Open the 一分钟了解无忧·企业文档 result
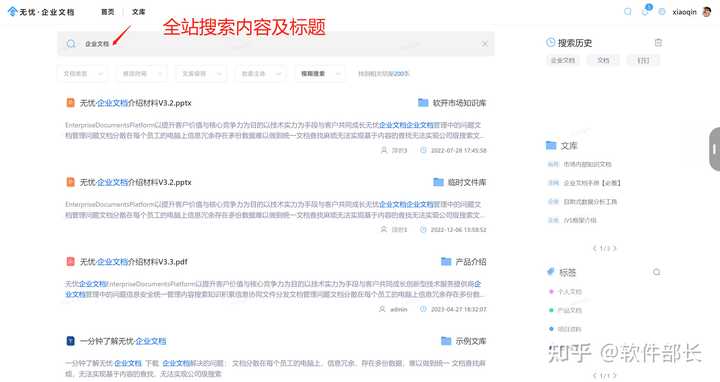The height and width of the screenshot is (382, 720). pos(123,341)
